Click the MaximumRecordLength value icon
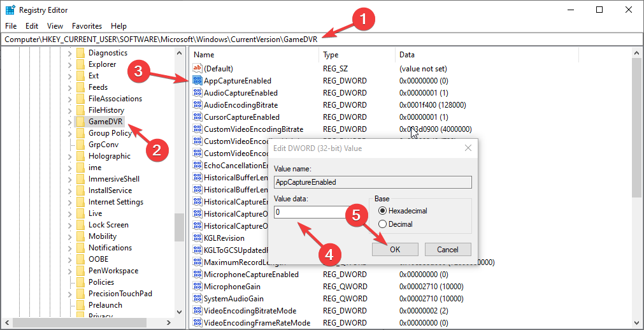The height and width of the screenshot is (330, 644). [x=197, y=262]
